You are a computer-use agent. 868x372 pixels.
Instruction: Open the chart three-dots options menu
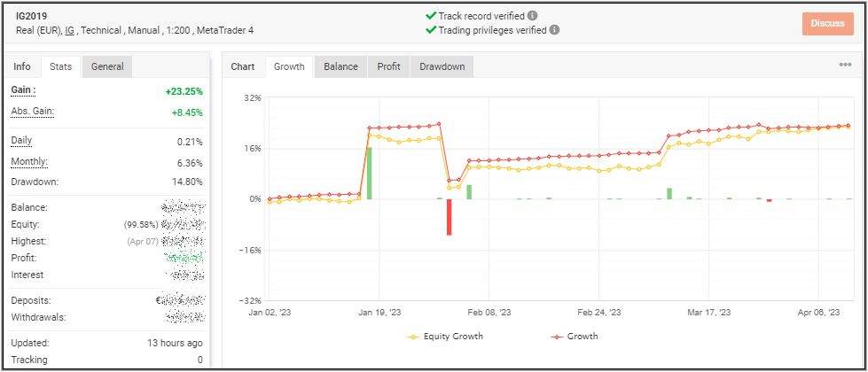pos(845,65)
